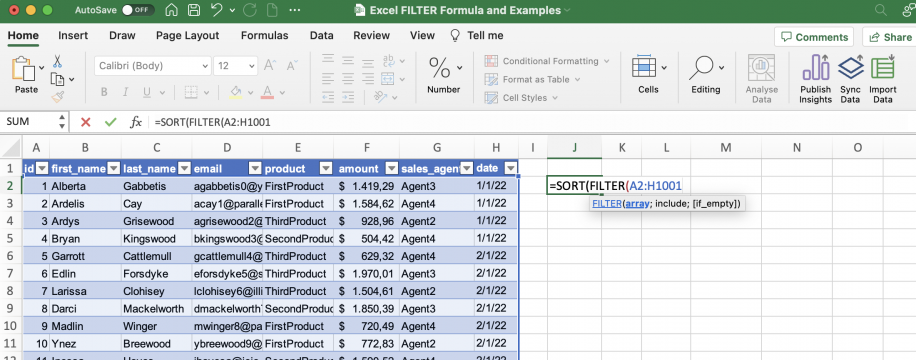Click the Format Painter brush icon
This screenshot has height=360, width=916.
pyautogui.click(x=57, y=97)
